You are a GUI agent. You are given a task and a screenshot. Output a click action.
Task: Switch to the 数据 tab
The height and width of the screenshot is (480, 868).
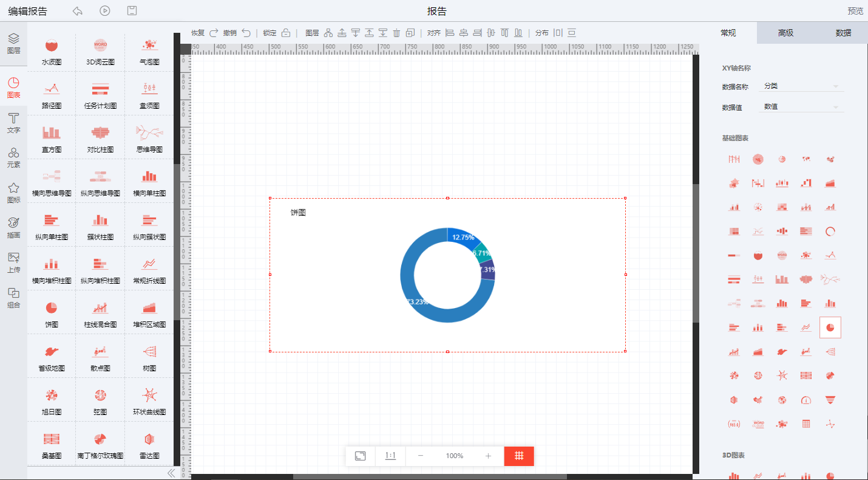click(843, 33)
